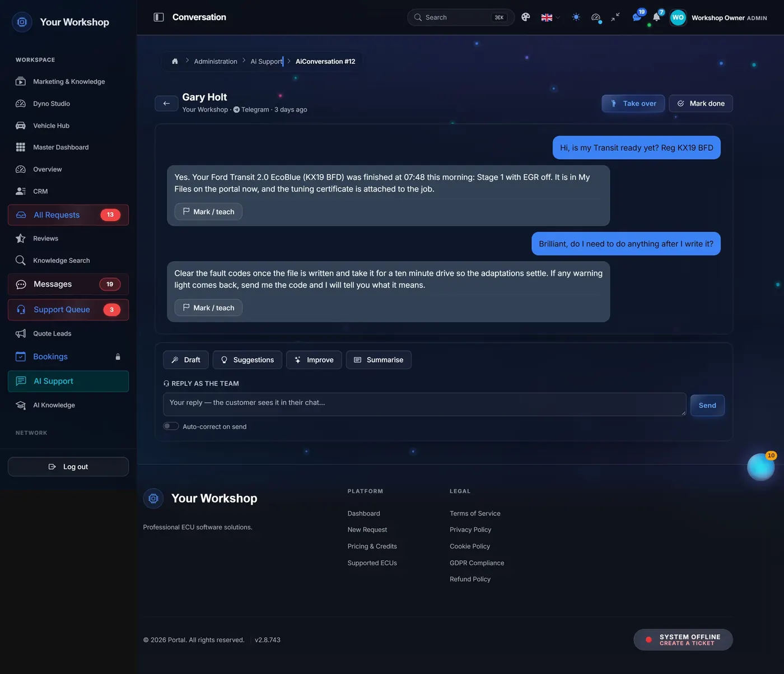This screenshot has width=784, height=674.
Task: Mark / teach the fault codes reply
Action: [208, 308]
